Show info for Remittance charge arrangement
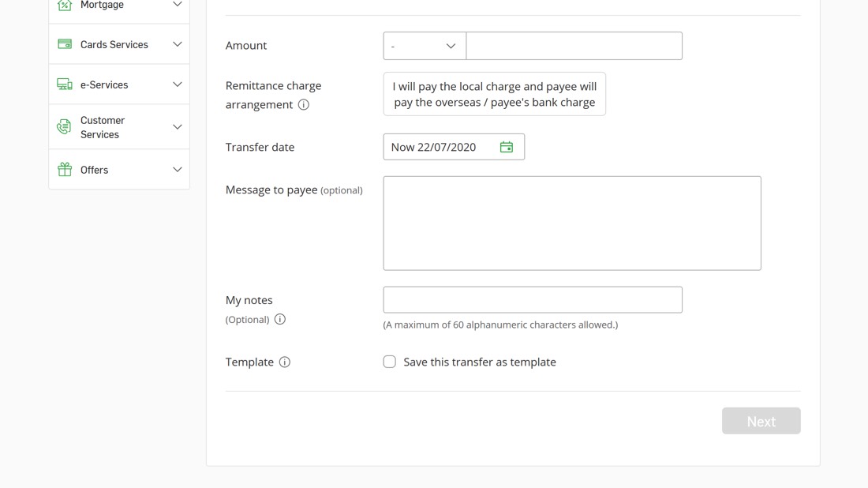 [304, 105]
